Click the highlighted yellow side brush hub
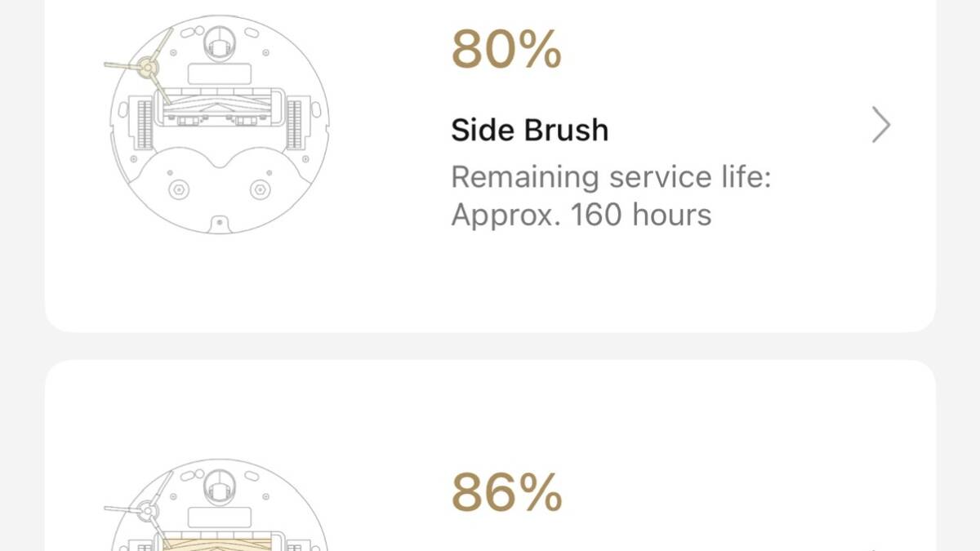The height and width of the screenshot is (551, 980). point(149,69)
